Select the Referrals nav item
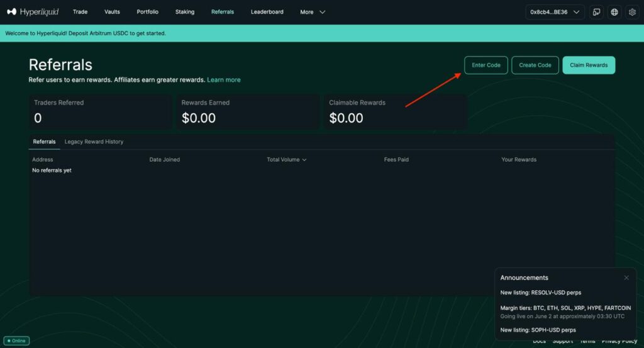The image size is (644, 348). tap(223, 12)
